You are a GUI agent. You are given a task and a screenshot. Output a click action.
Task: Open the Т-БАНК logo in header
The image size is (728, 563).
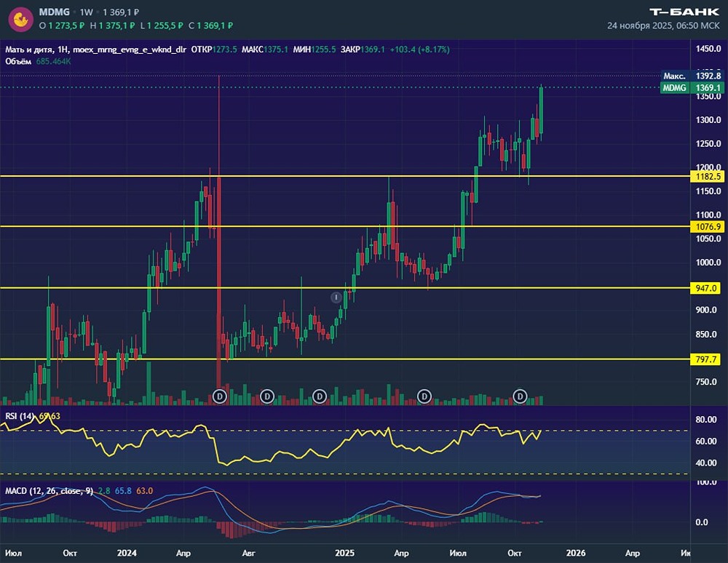(x=684, y=12)
